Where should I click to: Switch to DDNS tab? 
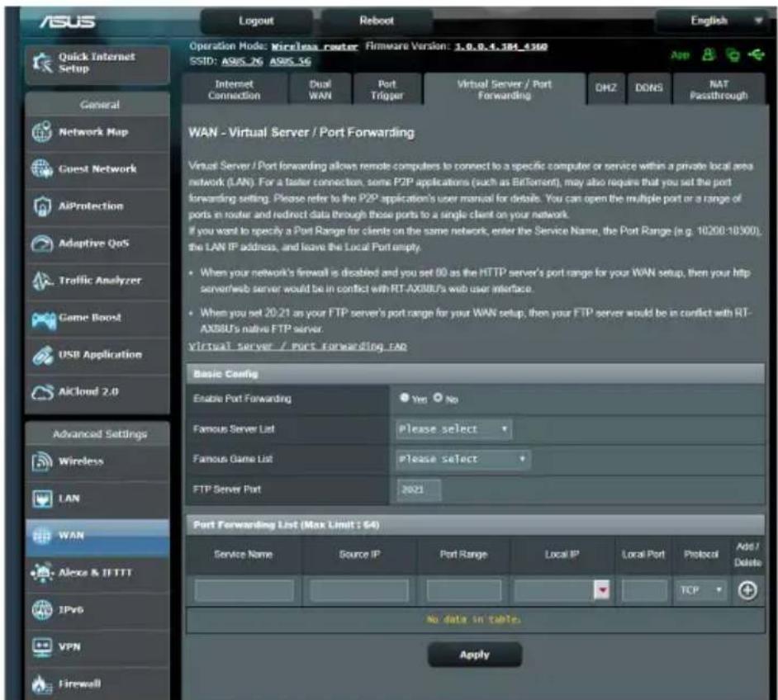pos(649,88)
